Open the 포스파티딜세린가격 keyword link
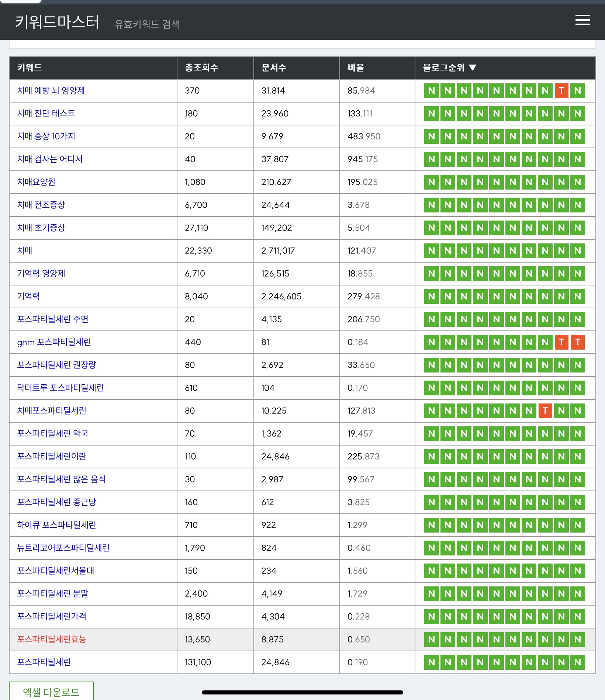The width and height of the screenshot is (605, 700). coord(52,616)
